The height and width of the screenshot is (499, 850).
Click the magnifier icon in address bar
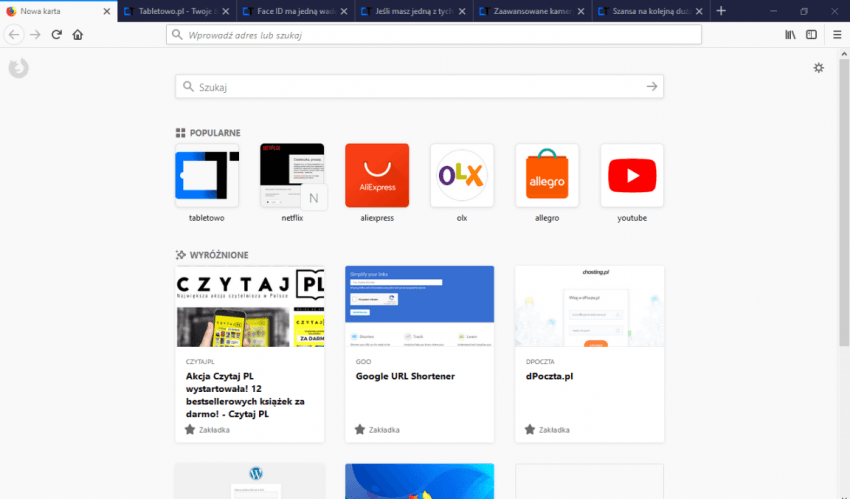tap(177, 35)
